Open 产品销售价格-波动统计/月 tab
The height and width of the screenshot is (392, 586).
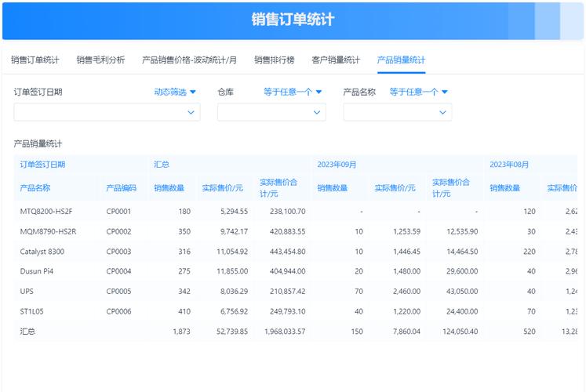tap(189, 60)
